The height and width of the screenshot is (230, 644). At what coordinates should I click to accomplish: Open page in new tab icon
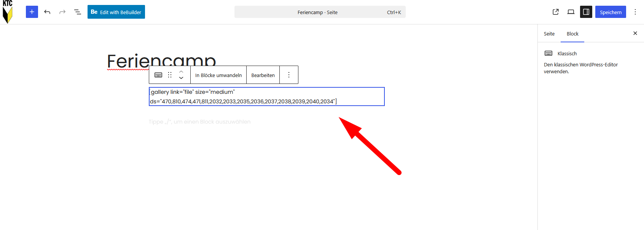coord(556,12)
